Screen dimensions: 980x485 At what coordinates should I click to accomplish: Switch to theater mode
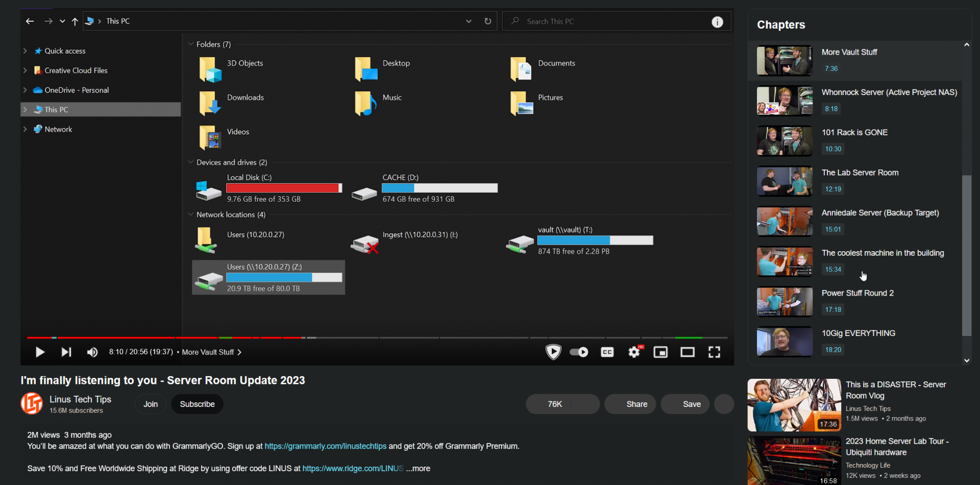tap(688, 352)
